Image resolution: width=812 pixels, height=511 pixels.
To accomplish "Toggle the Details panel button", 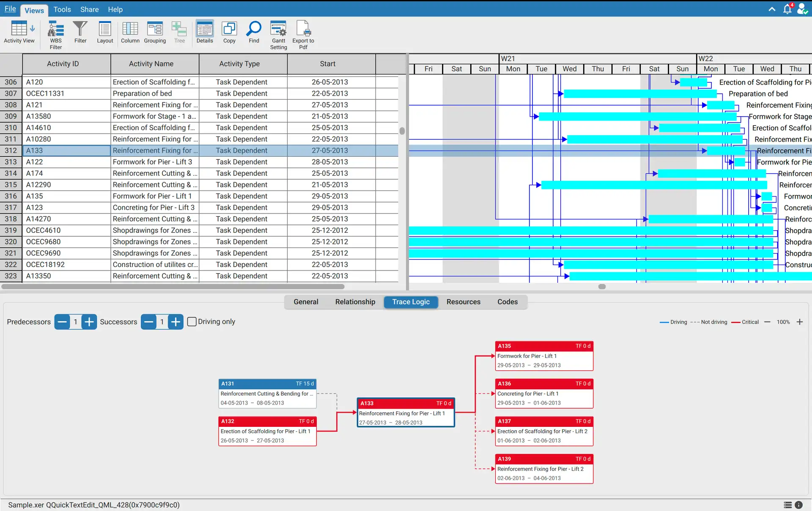I will (205, 33).
